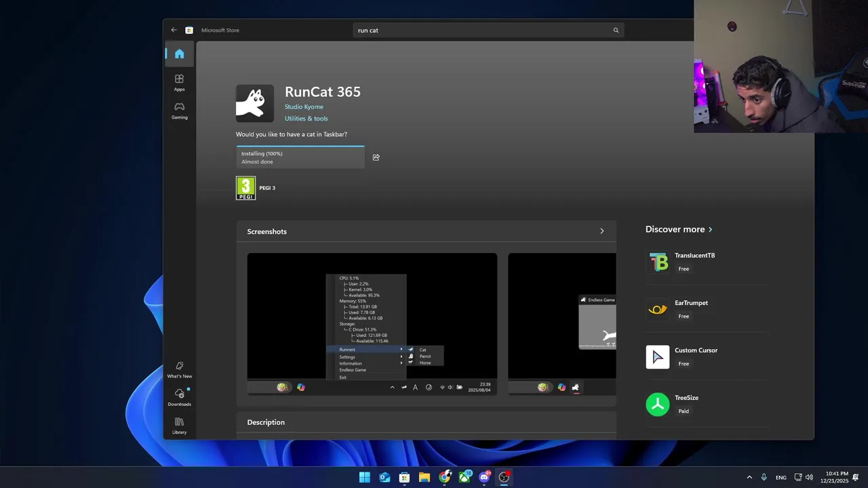
Task: Open the EarTrumpet listing
Action: point(707,309)
